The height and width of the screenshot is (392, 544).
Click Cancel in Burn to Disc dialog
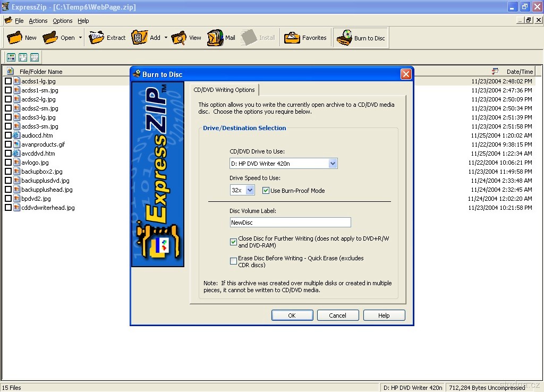[x=337, y=316]
